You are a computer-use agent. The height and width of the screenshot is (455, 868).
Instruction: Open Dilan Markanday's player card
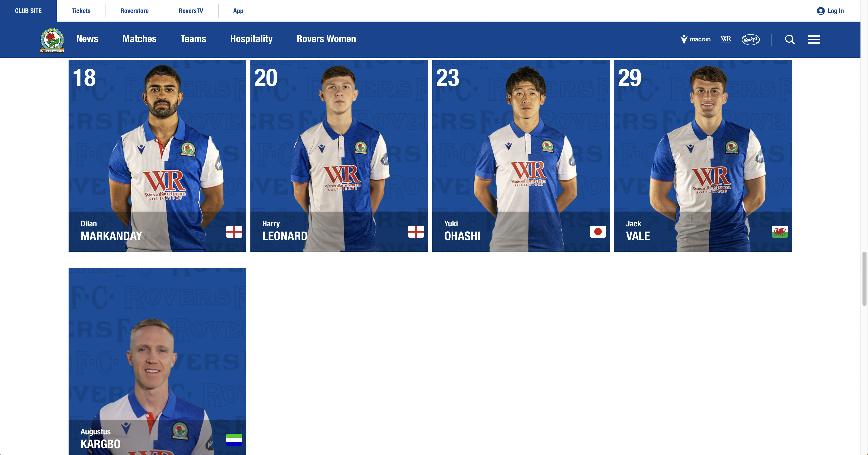point(157,156)
